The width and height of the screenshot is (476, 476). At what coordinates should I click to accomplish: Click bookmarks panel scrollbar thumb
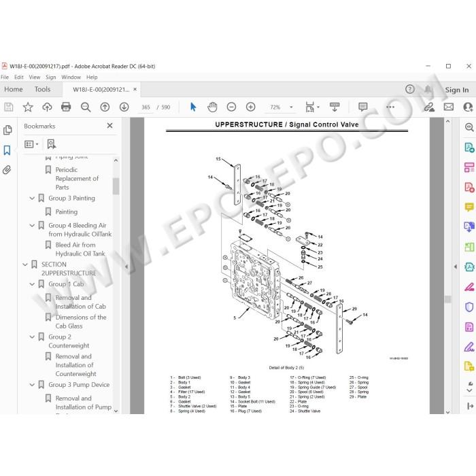[116, 186]
